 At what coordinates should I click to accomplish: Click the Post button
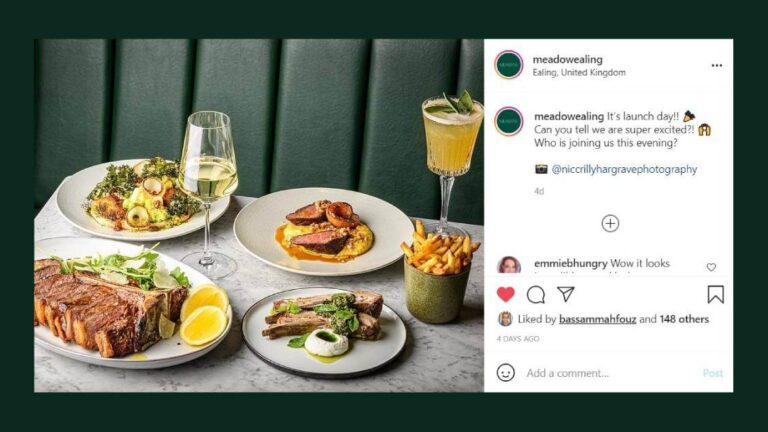(x=712, y=373)
